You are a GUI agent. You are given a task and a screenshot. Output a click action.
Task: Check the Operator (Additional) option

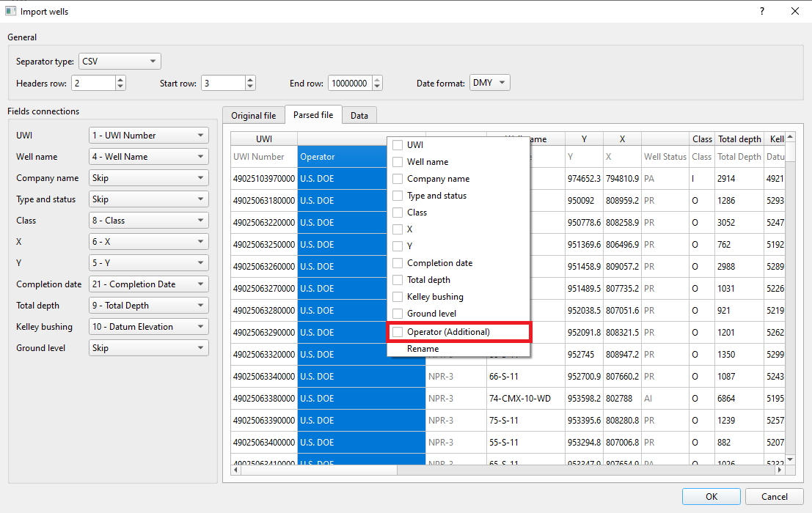[397, 332]
